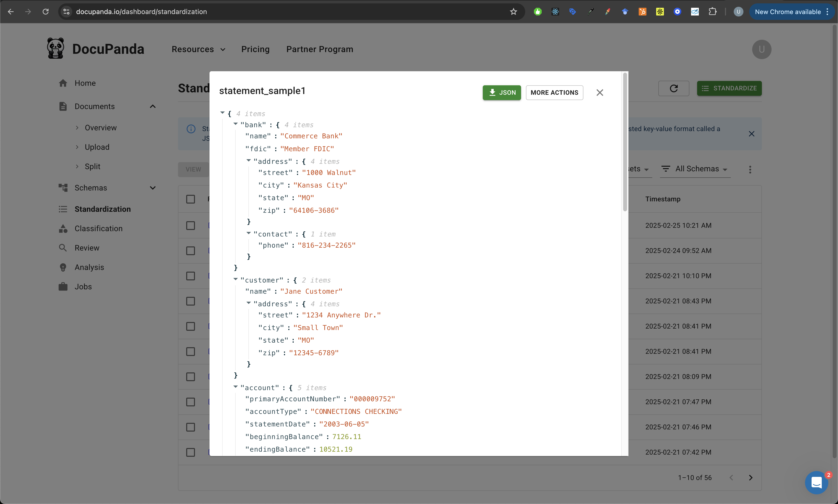Download the result via JSON button
Viewport: 838px width, 504px height.
coord(502,93)
